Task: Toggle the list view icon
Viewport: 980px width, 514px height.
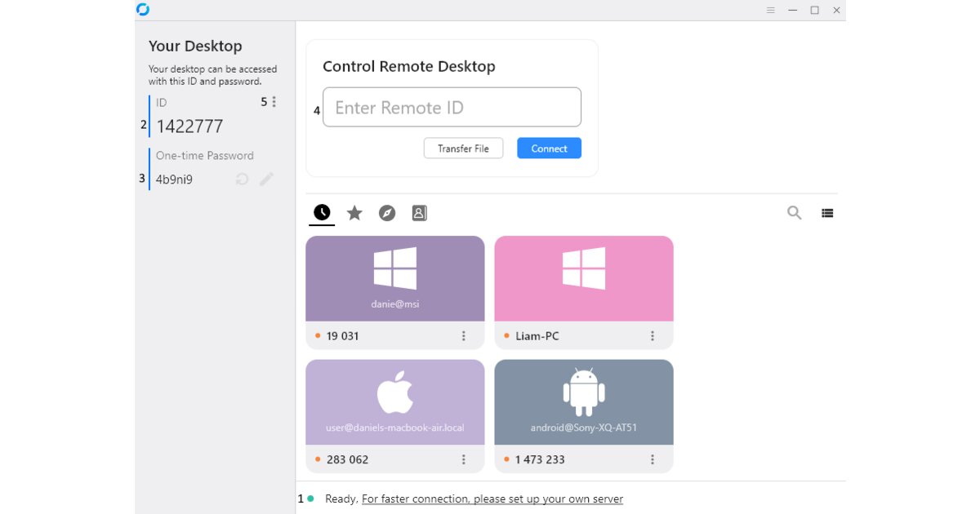Action: tap(827, 213)
